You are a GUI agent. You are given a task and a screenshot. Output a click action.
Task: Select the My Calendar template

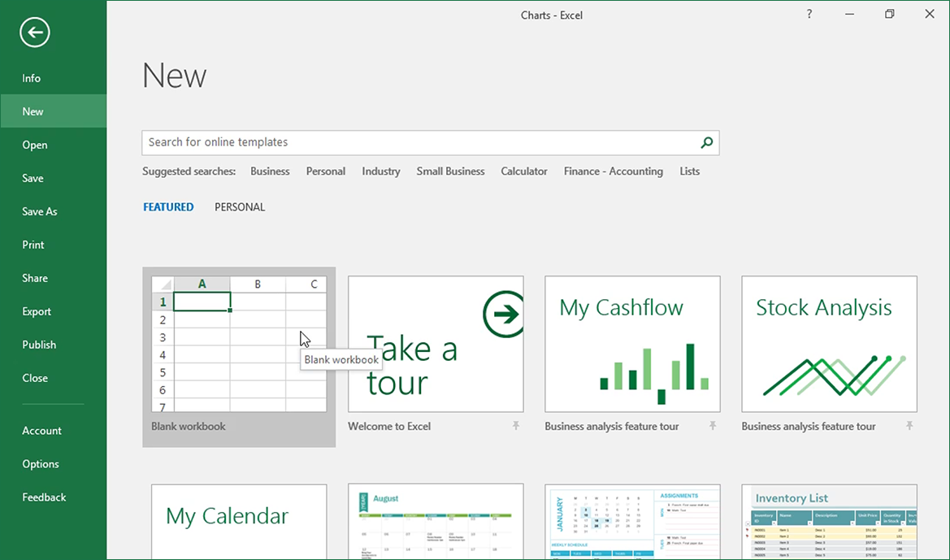click(239, 520)
